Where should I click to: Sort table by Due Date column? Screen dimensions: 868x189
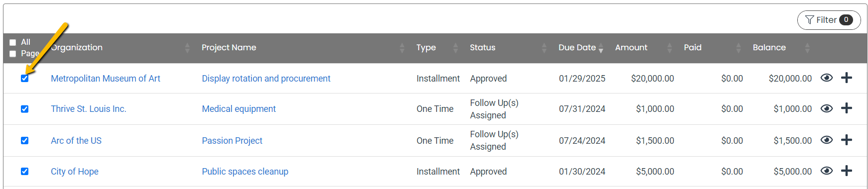pos(577,48)
